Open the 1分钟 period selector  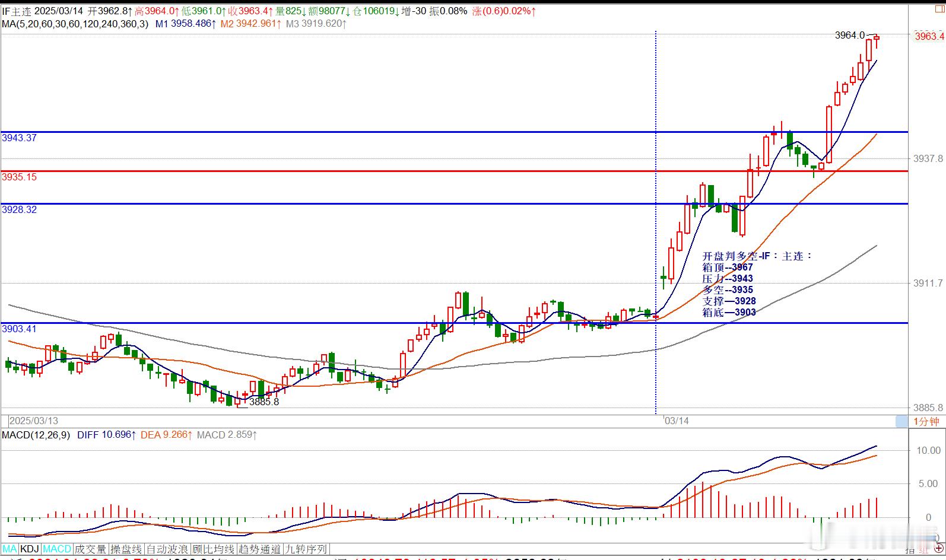[x=926, y=421]
